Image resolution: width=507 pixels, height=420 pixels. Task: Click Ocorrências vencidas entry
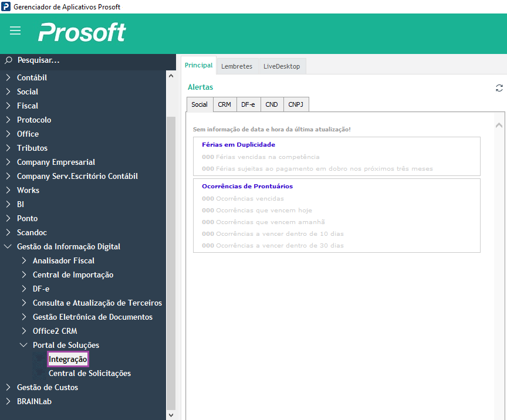coord(243,198)
